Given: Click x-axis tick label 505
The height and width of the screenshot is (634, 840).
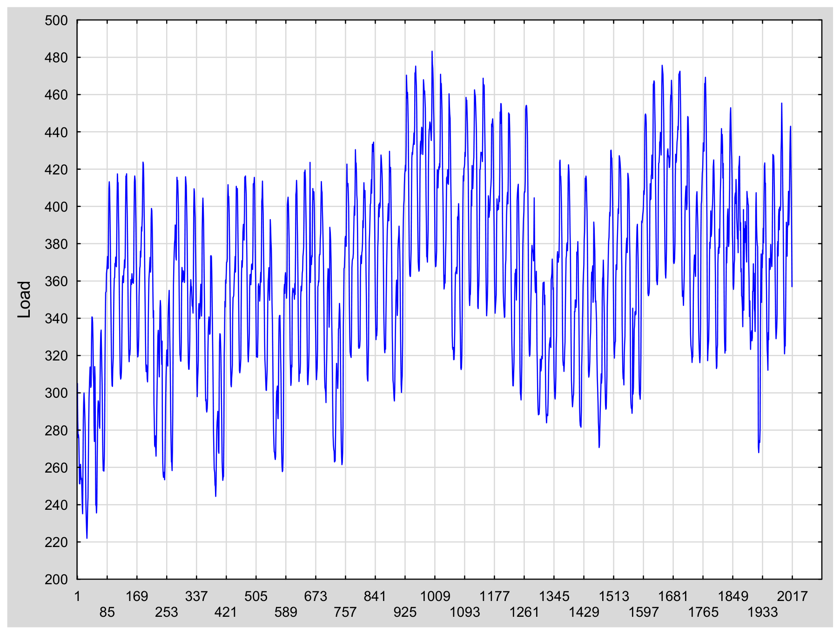Looking at the screenshot, I should click(x=256, y=596).
